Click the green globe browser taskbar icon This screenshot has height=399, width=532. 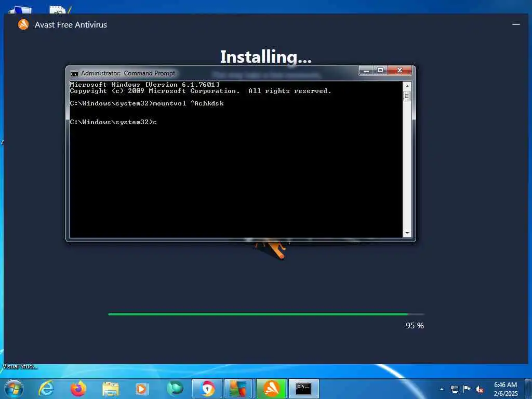175,389
